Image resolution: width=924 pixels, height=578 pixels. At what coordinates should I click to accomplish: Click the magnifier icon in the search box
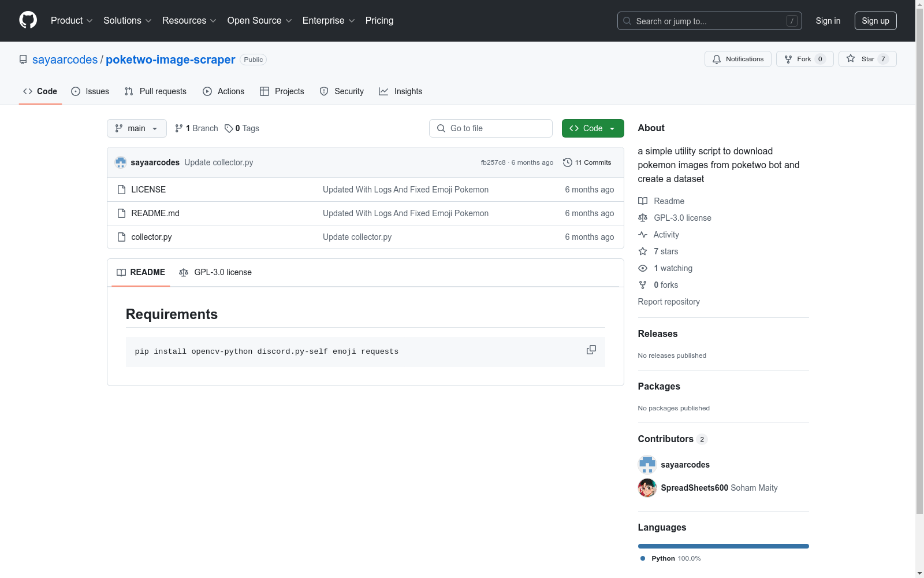(627, 21)
